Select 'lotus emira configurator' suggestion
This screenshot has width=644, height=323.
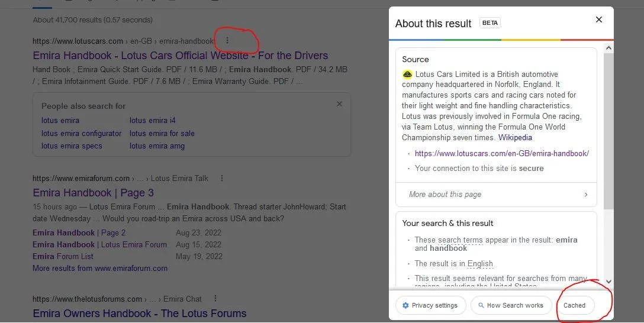pos(81,133)
